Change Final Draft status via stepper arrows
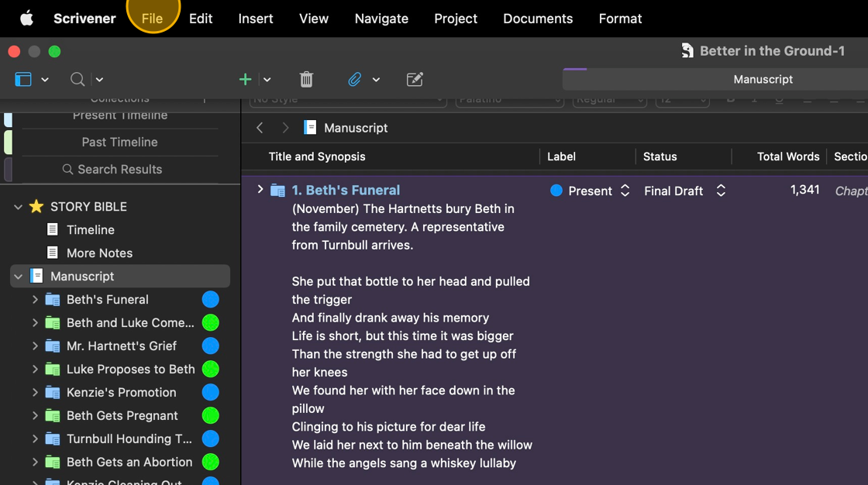The height and width of the screenshot is (485, 868). [721, 191]
